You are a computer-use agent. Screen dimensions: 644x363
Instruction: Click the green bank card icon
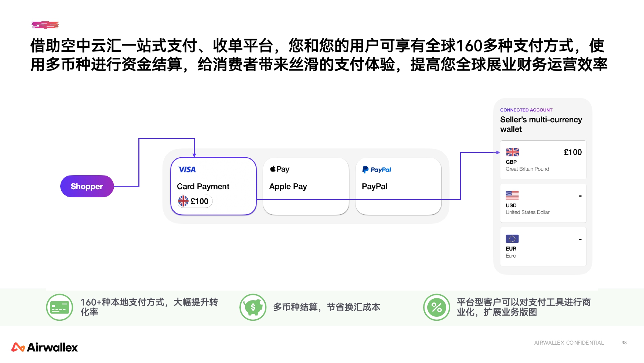(x=59, y=307)
